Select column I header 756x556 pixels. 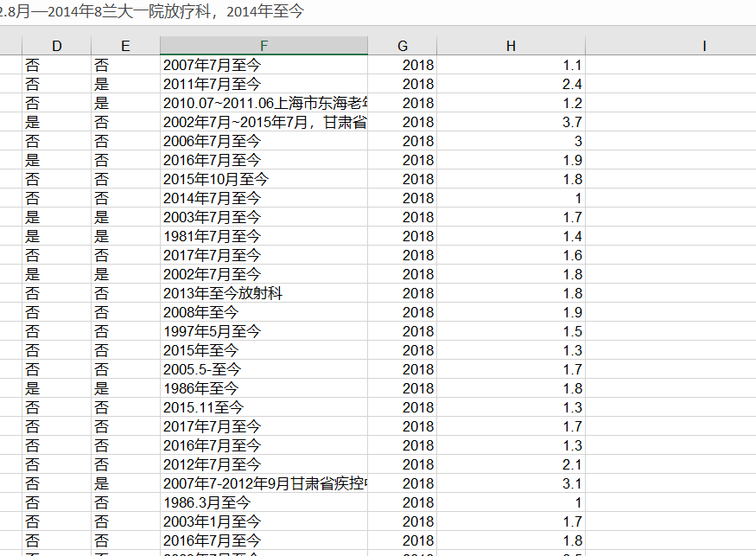click(x=704, y=46)
